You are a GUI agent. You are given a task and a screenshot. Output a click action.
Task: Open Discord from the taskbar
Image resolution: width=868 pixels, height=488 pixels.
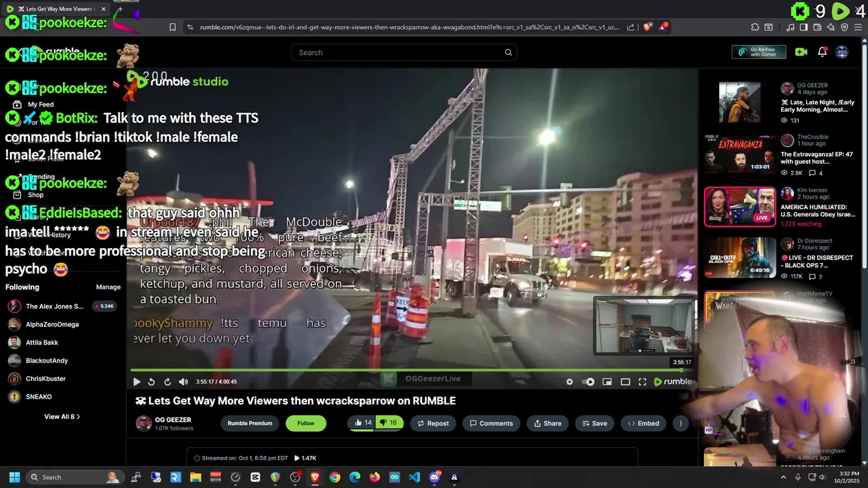[435, 477]
